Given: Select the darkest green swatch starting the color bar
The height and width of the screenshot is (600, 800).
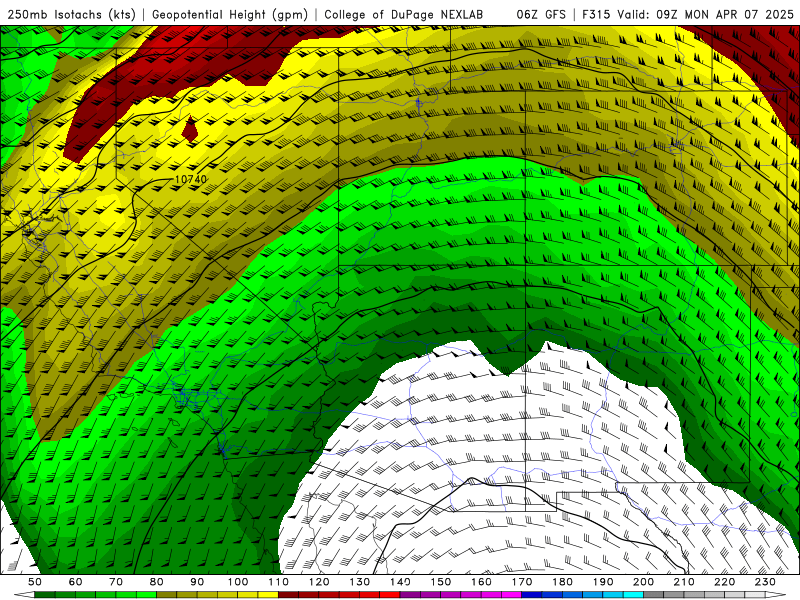Looking at the screenshot, I should (x=45, y=595).
